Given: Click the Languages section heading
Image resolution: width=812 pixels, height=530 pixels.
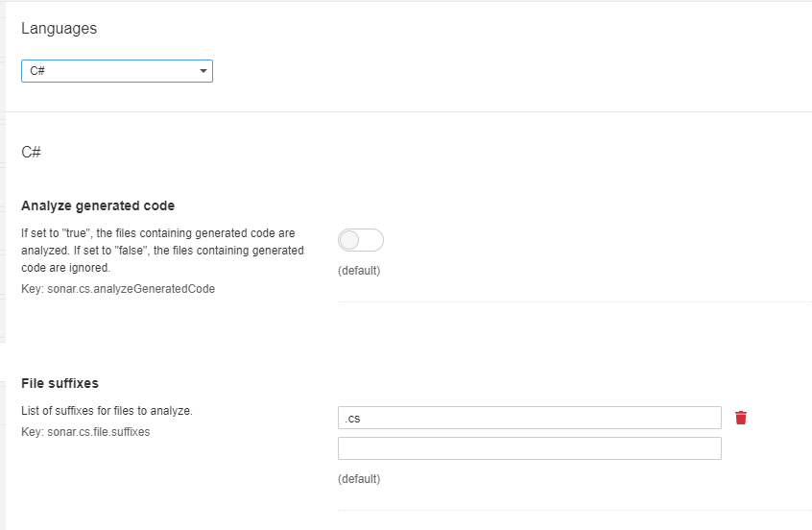Looking at the screenshot, I should 59,29.
